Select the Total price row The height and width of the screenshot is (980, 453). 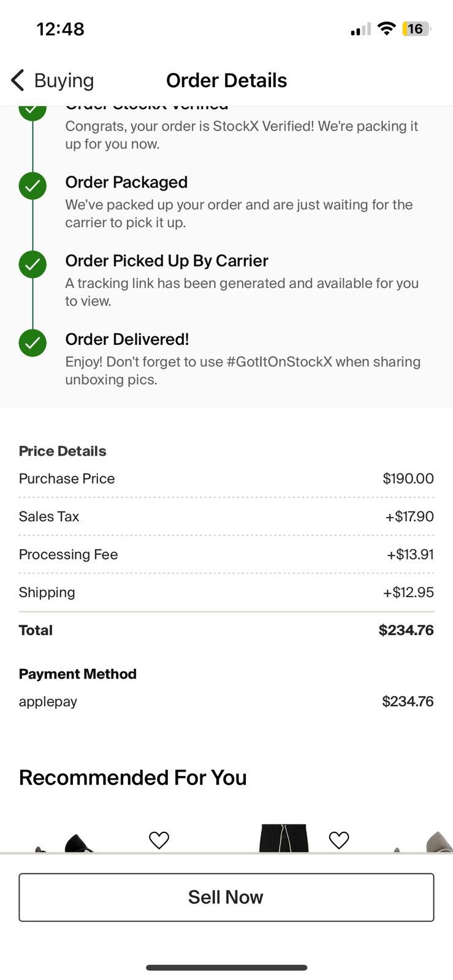click(226, 630)
